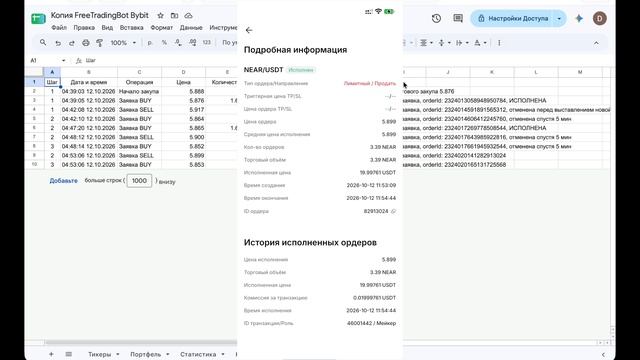Switch to the Тикеры sheet tab
This screenshot has height=360, width=640.
point(100,354)
